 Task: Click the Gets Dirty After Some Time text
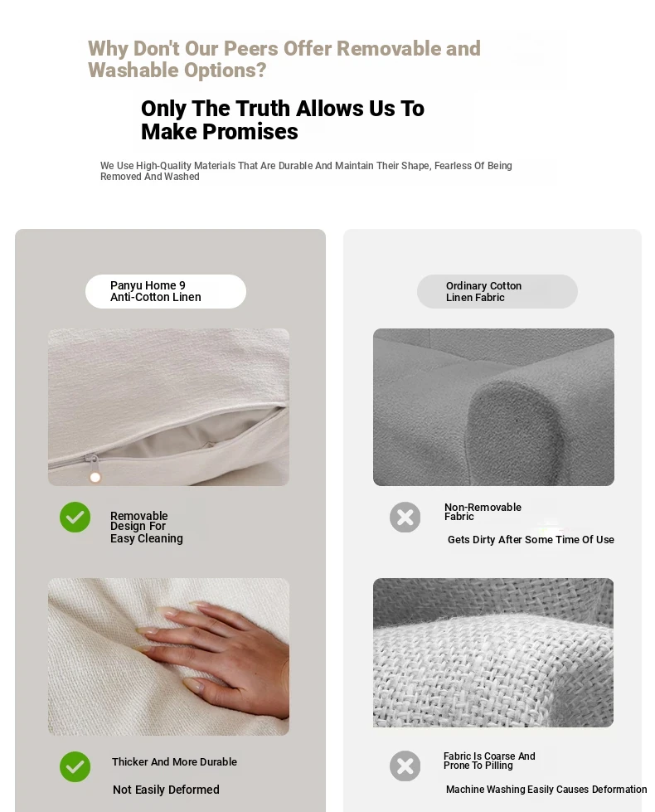(531, 540)
